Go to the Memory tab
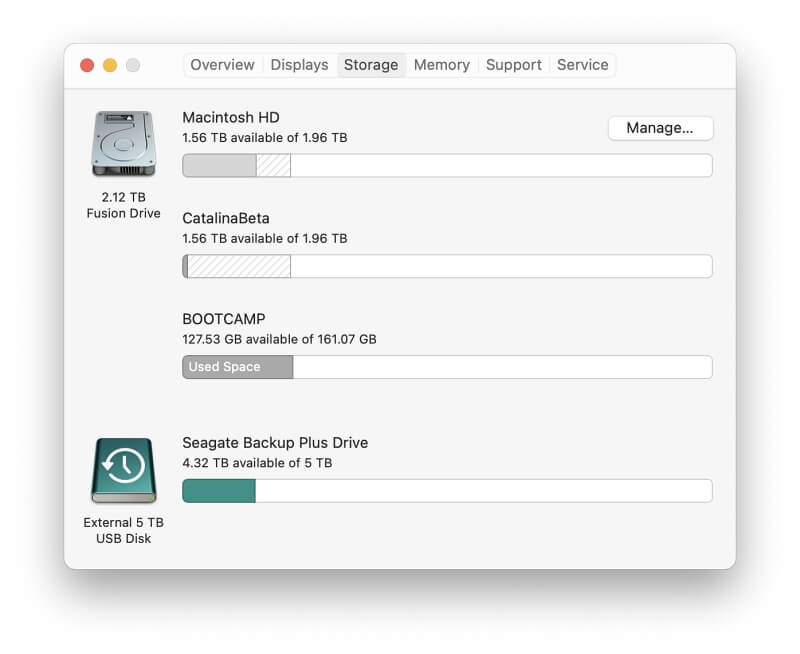This screenshot has height=654, width=800. tap(442, 65)
